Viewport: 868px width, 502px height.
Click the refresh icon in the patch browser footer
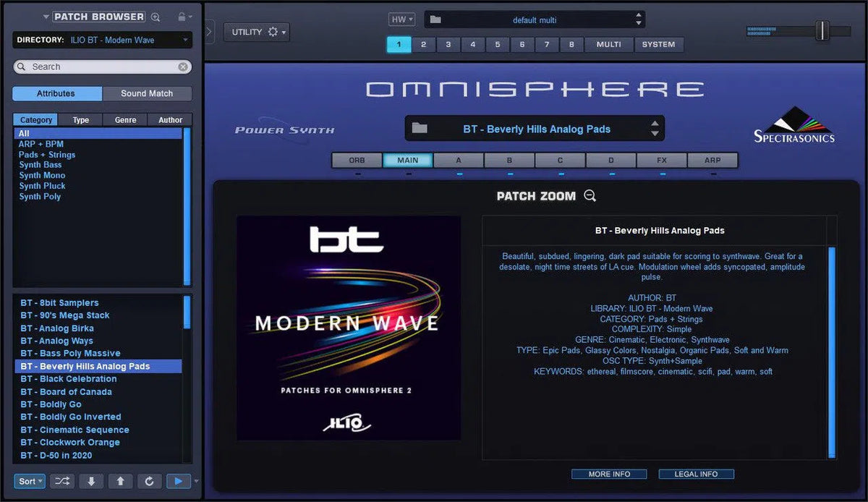[x=149, y=481]
